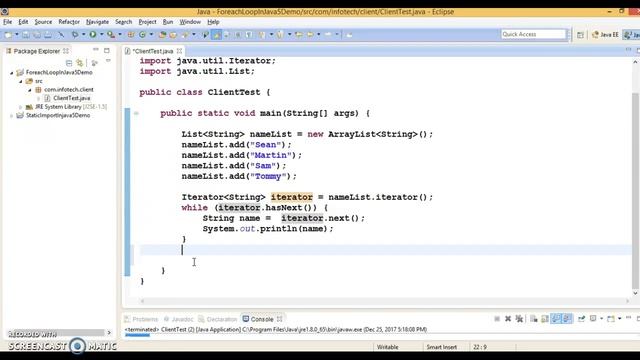Click the editor horizontal scrollbar
The width and height of the screenshot is (640, 360).
(384, 301)
